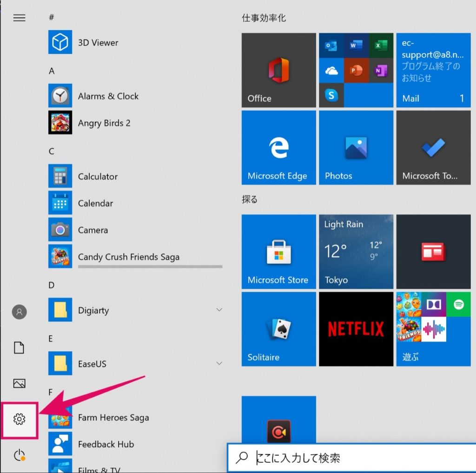Open the Photos tile

[356, 147]
